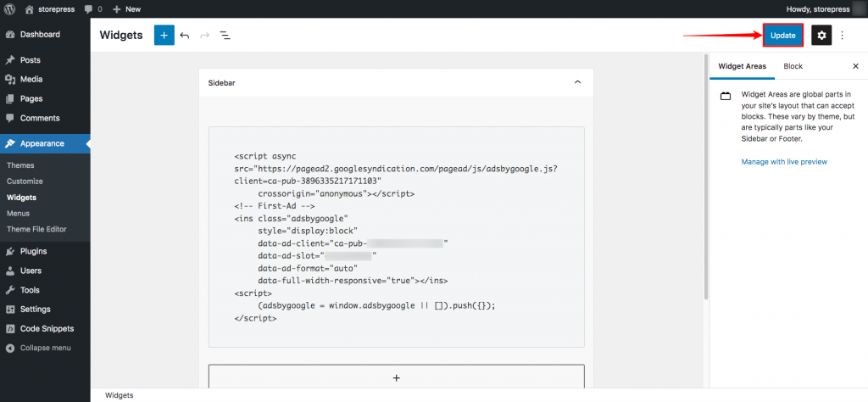Image resolution: width=868 pixels, height=402 pixels.
Task: Switch to Block tab
Action: tap(793, 66)
